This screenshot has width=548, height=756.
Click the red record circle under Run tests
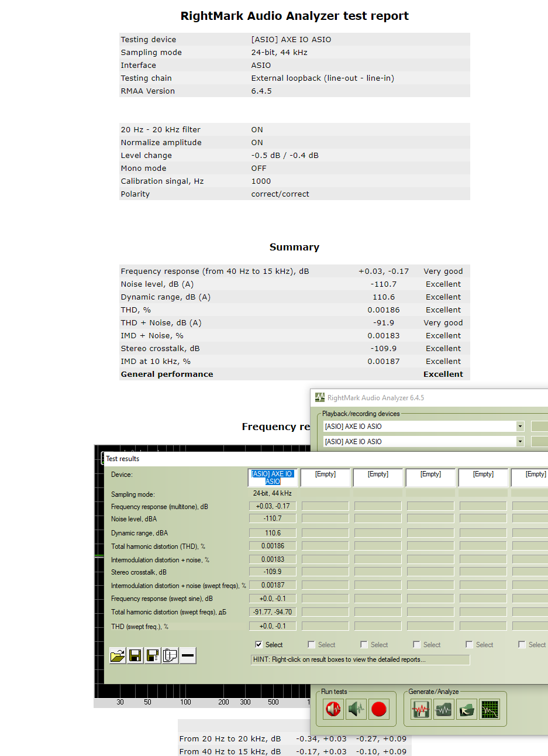379,709
